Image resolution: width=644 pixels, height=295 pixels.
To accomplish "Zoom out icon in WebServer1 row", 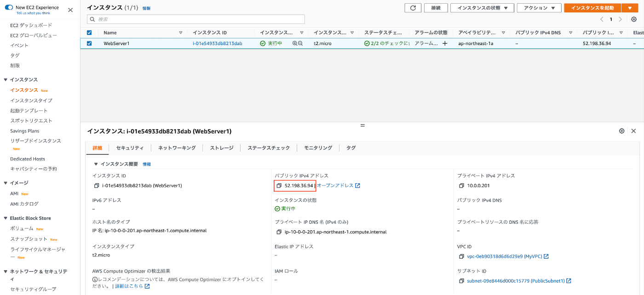I will [x=300, y=43].
